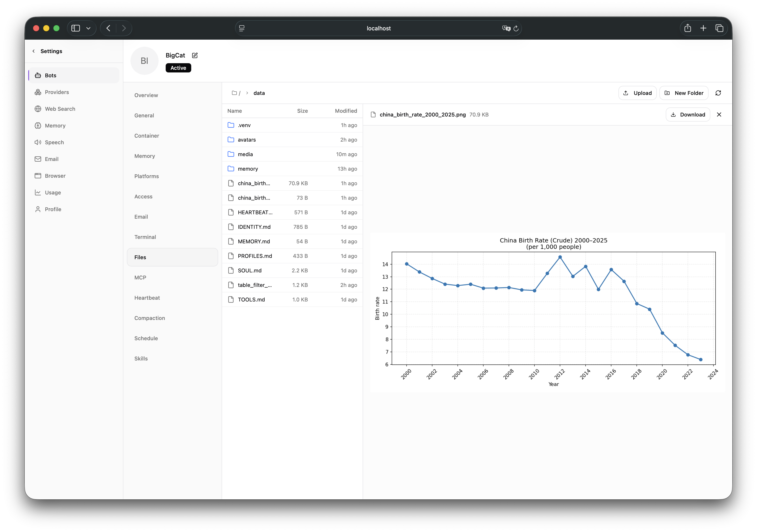Image resolution: width=757 pixels, height=532 pixels.
Task: Open the tab overview icon
Action: coord(719,28)
